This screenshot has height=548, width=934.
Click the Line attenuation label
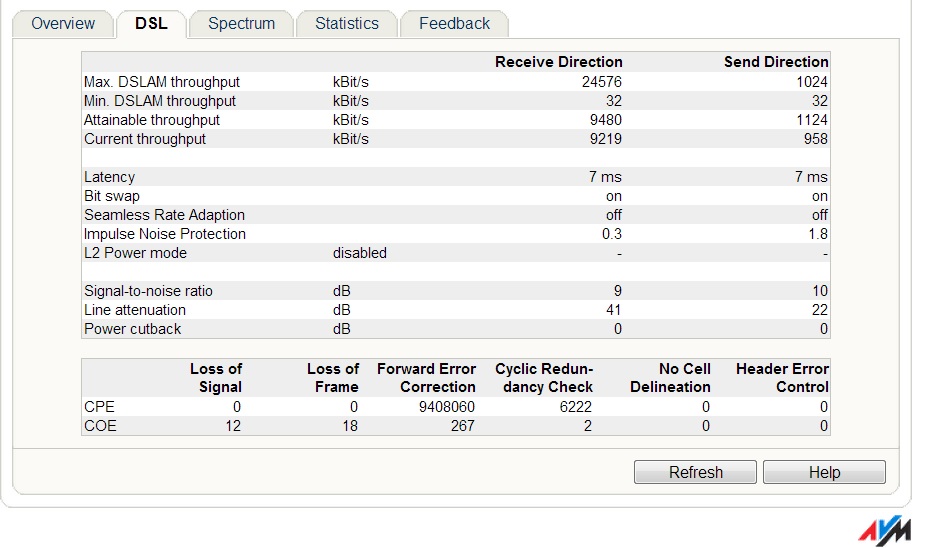(135, 310)
